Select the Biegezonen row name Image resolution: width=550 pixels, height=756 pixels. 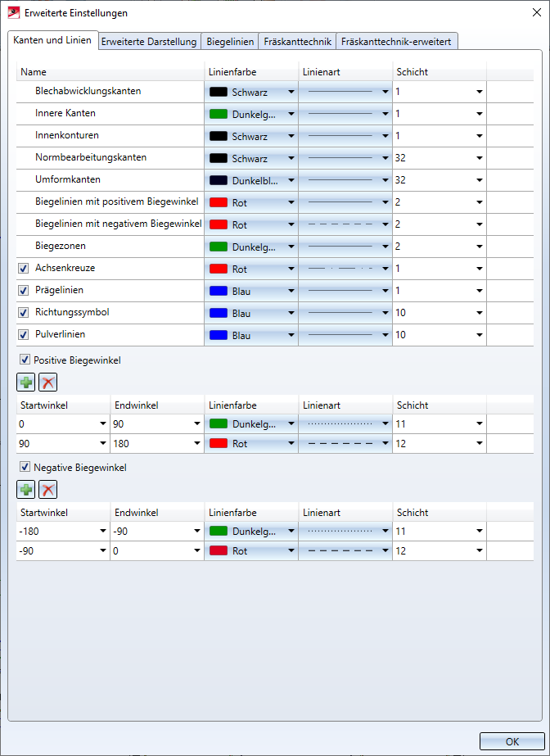pyautogui.click(x=61, y=246)
